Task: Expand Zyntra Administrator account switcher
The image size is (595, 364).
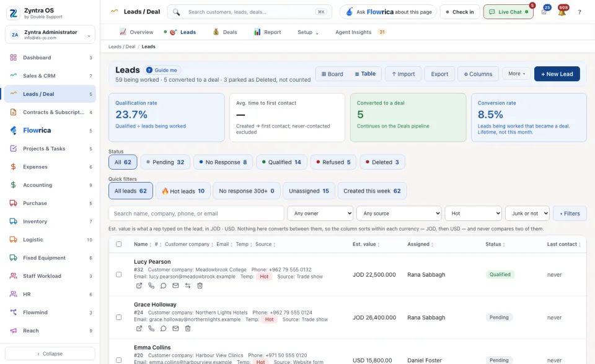Action: (x=50, y=35)
